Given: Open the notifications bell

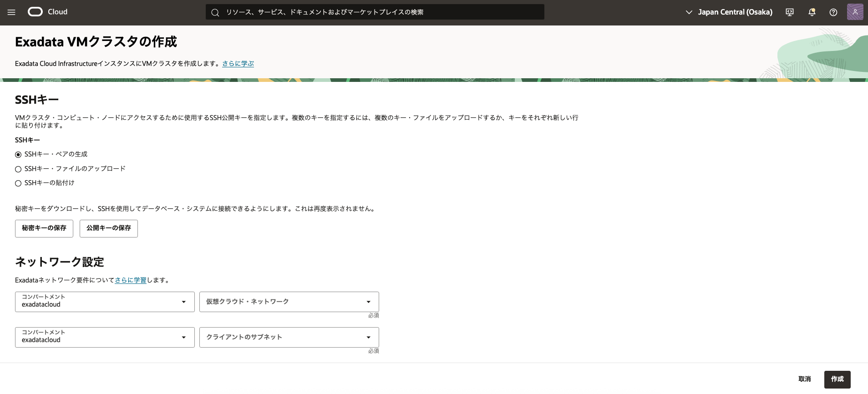Looking at the screenshot, I should pos(812,12).
